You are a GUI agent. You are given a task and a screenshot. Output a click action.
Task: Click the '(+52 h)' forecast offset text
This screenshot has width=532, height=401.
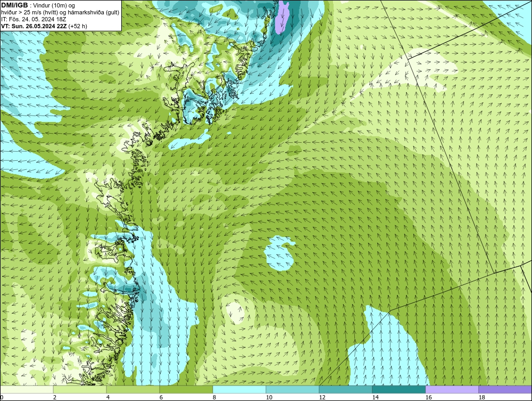click(x=78, y=26)
